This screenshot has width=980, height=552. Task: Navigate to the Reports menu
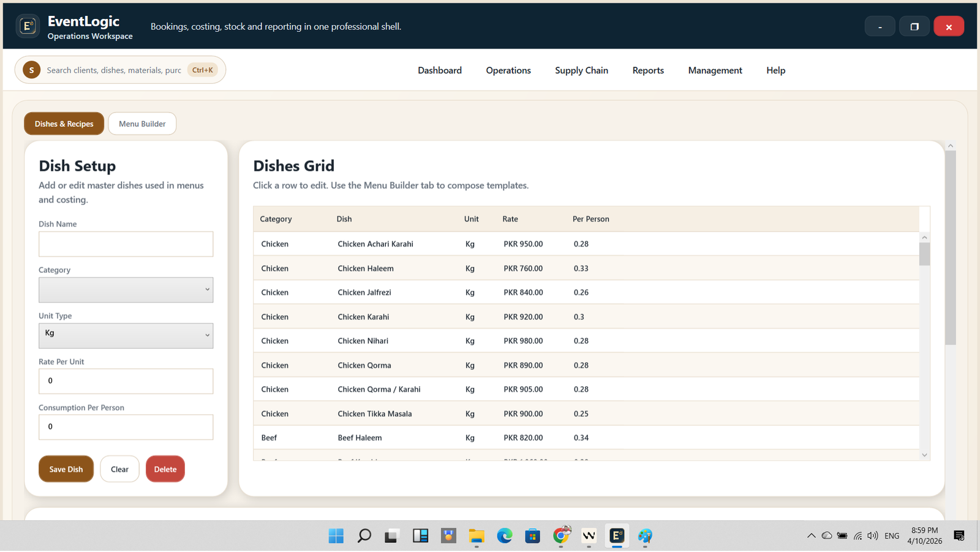coord(647,70)
